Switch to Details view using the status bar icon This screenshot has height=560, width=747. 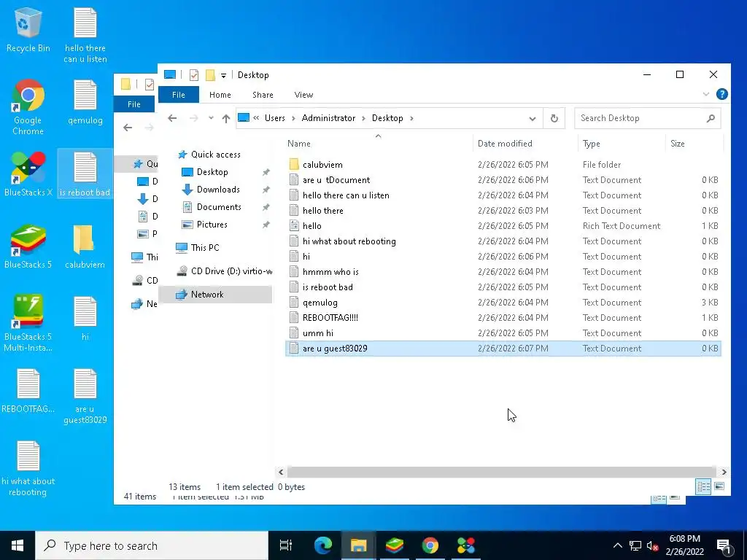703,486
